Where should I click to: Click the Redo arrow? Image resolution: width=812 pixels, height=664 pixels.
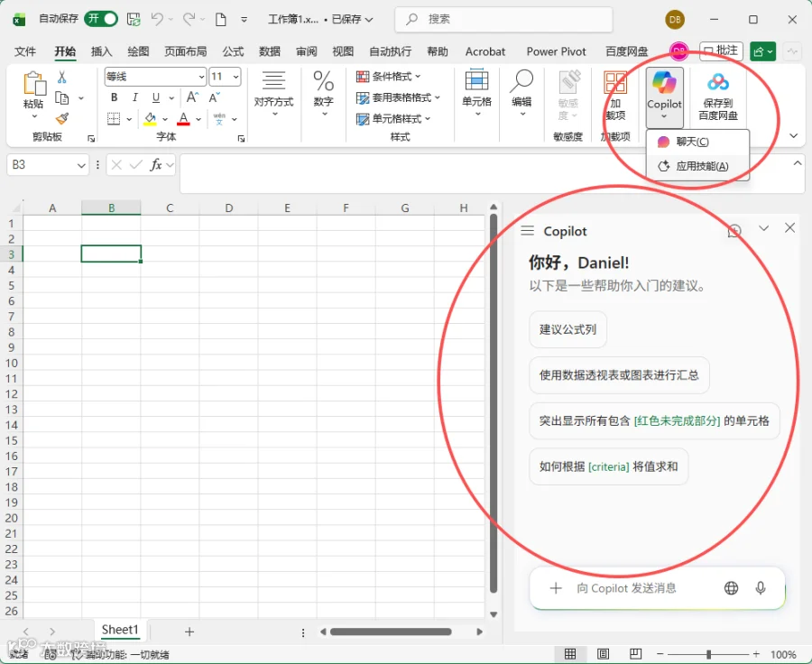pyautogui.click(x=189, y=19)
